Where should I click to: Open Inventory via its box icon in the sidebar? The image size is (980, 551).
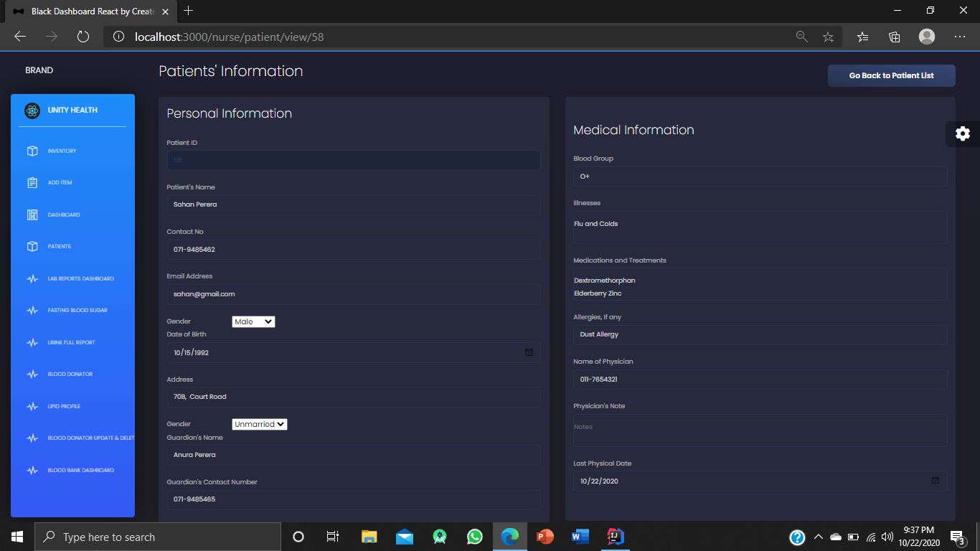pos(32,151)
